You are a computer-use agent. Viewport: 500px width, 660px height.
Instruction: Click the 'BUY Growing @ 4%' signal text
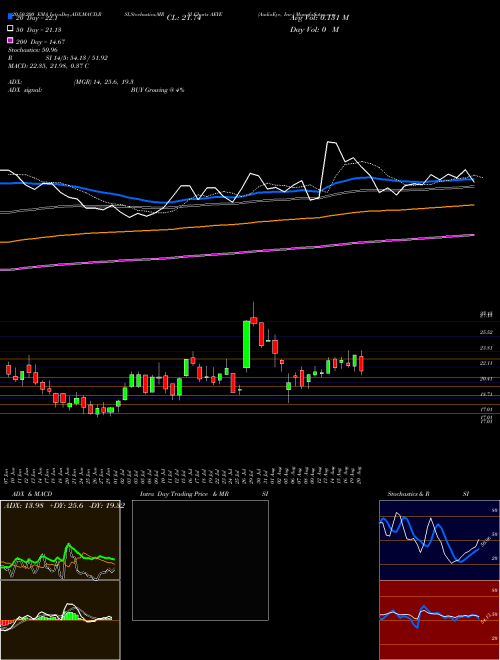(157, 90)
